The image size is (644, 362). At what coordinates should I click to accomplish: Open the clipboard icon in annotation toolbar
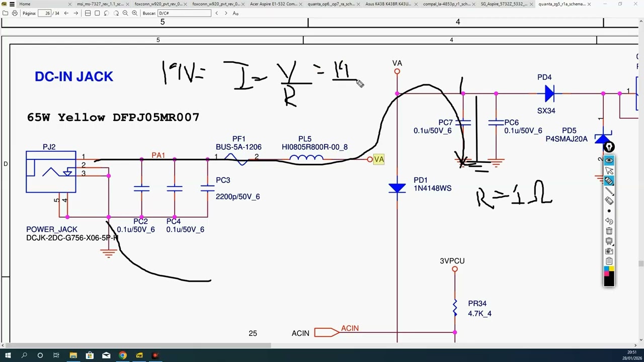[609, 261]
